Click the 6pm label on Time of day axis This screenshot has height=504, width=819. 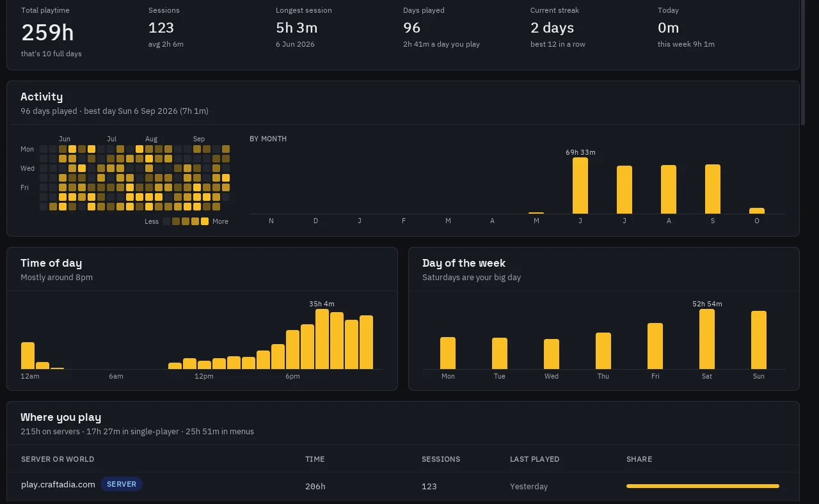tap(292, 376)
